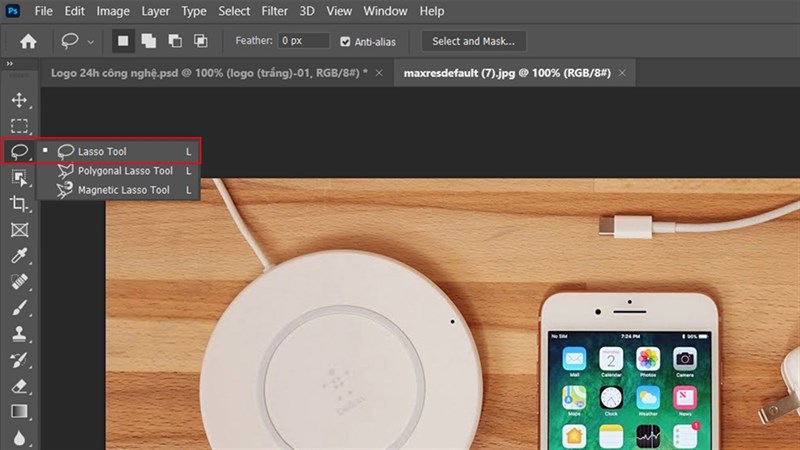Open the File menu
This screenshot has height=450, width=800.
(x=43, y=11)
